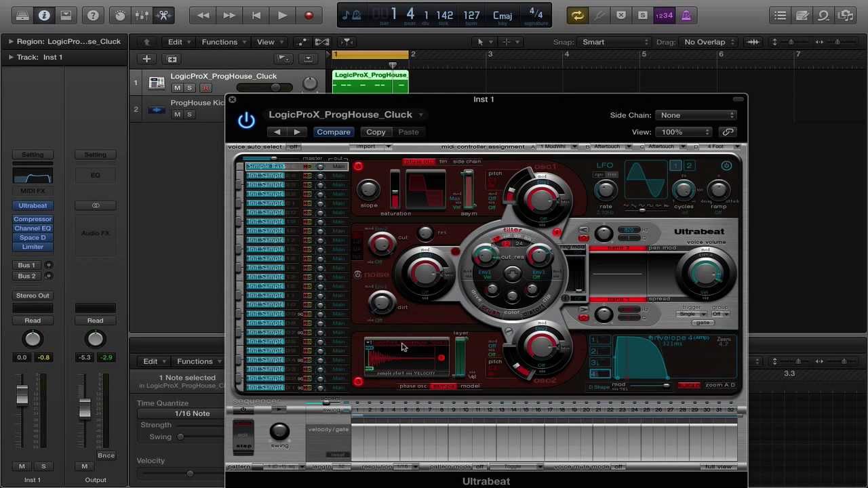Open Smart Controls dial icon
The width and height of the screenshot is (868, 488).
pyautogui.click(x=120, y=15)
